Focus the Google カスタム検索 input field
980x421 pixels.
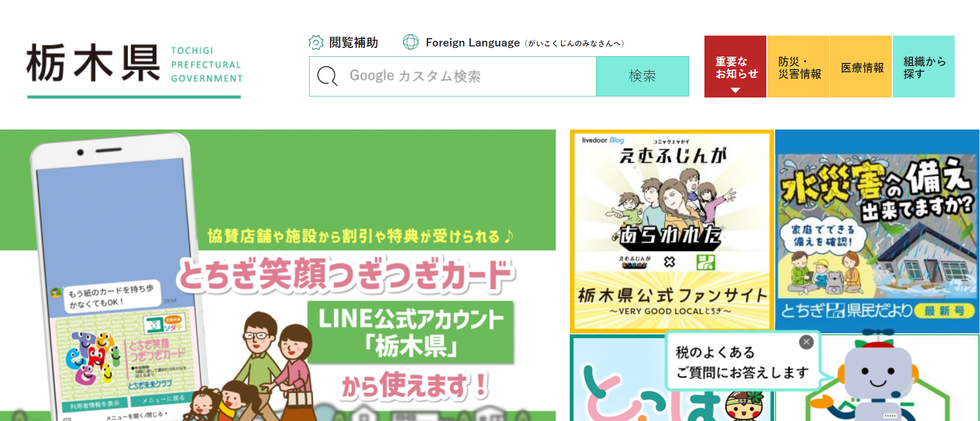point(453,76)
